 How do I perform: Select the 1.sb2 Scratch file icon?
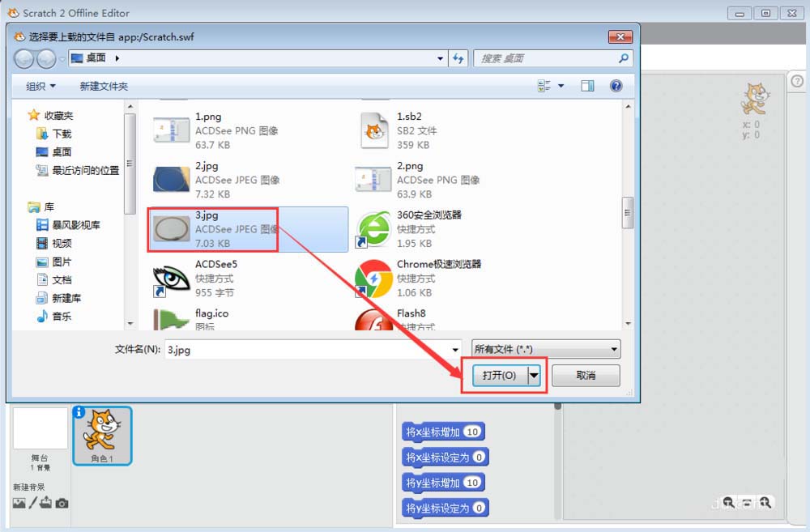(374, 130)
